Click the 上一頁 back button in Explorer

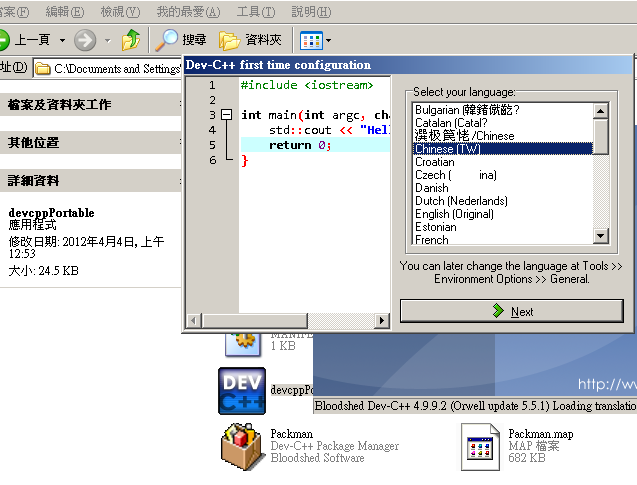[x=25, y=40]
